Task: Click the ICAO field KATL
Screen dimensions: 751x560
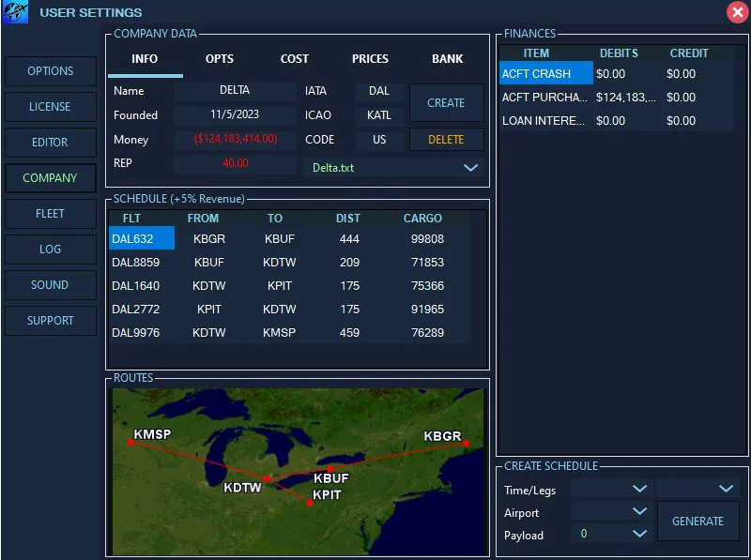Action: pyautogui.click(x=379, y=115)
